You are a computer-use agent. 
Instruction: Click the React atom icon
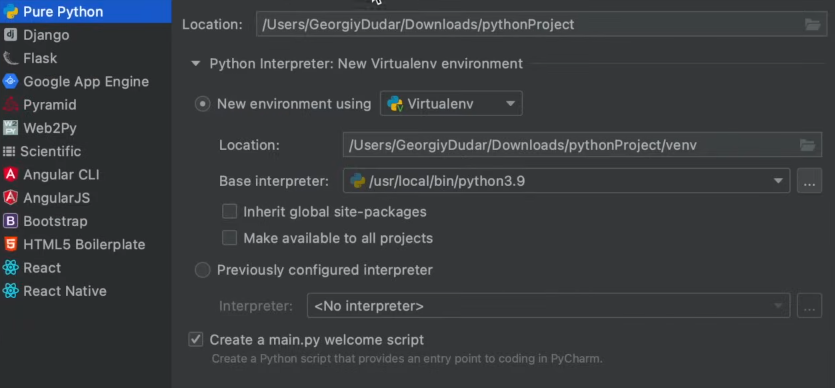point(10,268)
